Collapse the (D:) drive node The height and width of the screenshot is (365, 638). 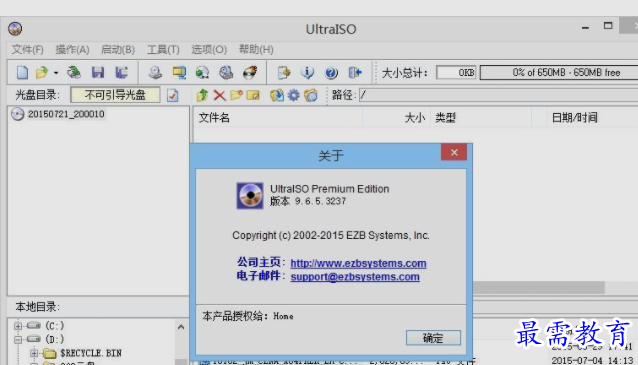tap(18, 339)
